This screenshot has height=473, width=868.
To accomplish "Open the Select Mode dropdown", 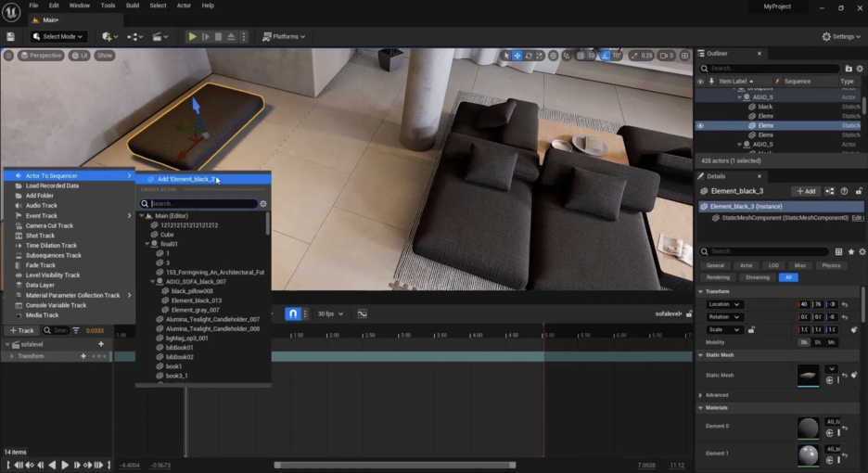I will coord(58,36).
